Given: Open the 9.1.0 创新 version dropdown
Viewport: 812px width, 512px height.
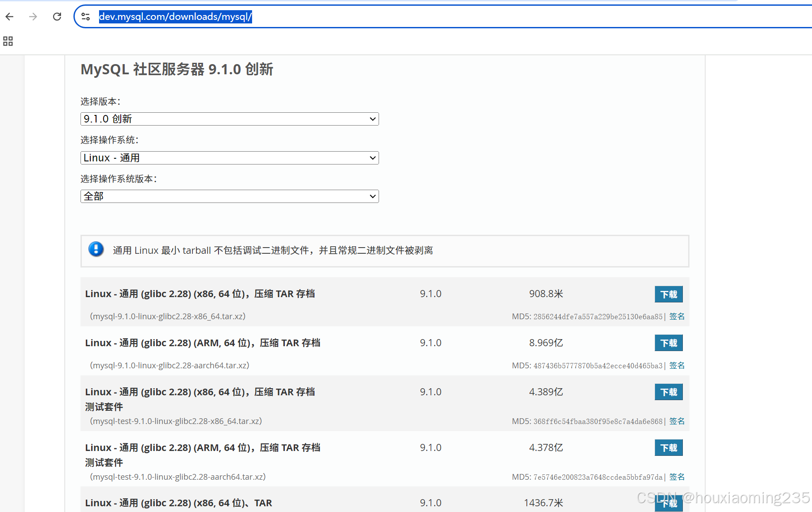Looking at the screenshot, I should point(230,119).
